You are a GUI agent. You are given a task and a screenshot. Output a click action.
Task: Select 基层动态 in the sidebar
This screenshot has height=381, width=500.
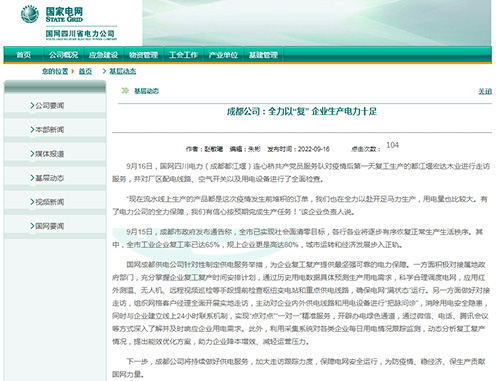tap(49, 178)
